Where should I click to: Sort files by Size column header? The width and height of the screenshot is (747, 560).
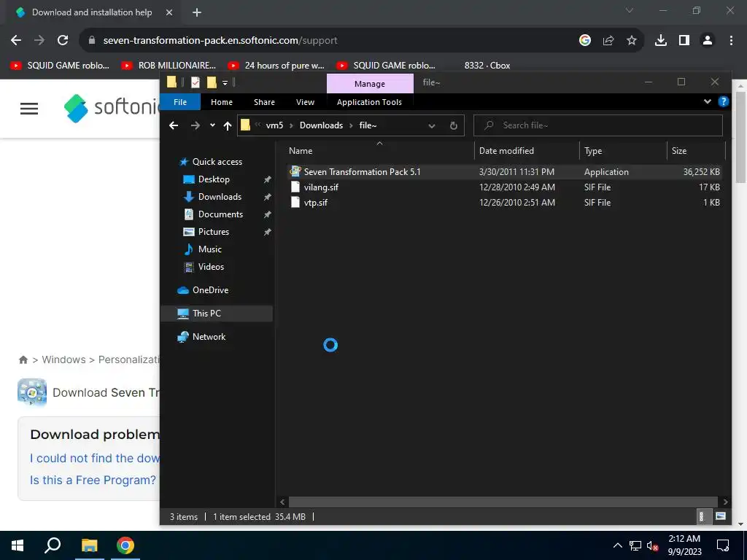[x=695, y=150]
